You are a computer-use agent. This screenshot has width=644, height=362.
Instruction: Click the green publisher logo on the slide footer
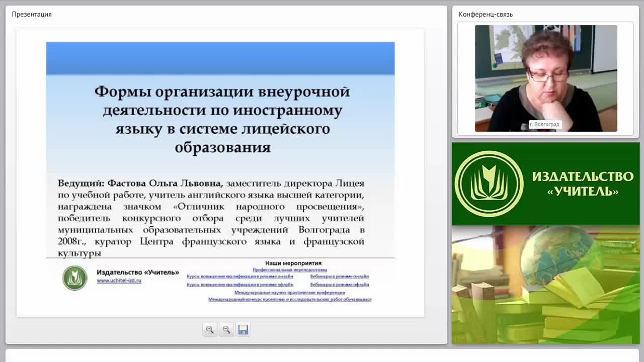click(74, 278)
